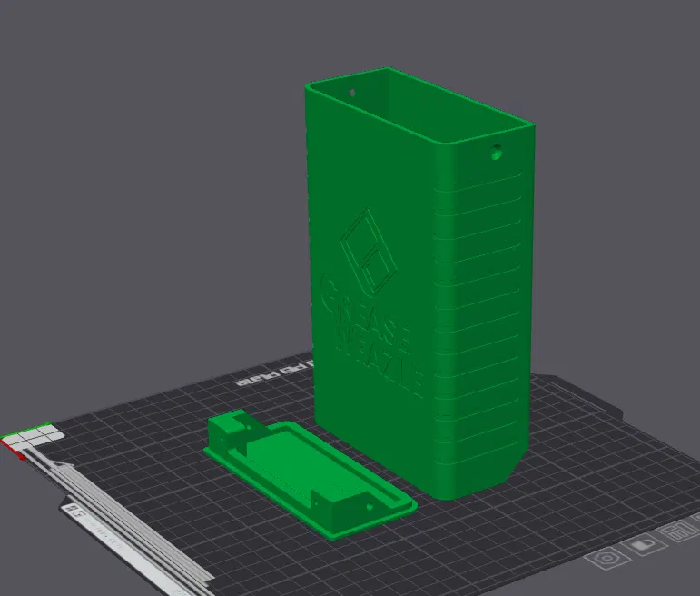The height and width of the screenshot is (596, 700).
Task: Toggle the plate lock icon
Action: point(645,546)
